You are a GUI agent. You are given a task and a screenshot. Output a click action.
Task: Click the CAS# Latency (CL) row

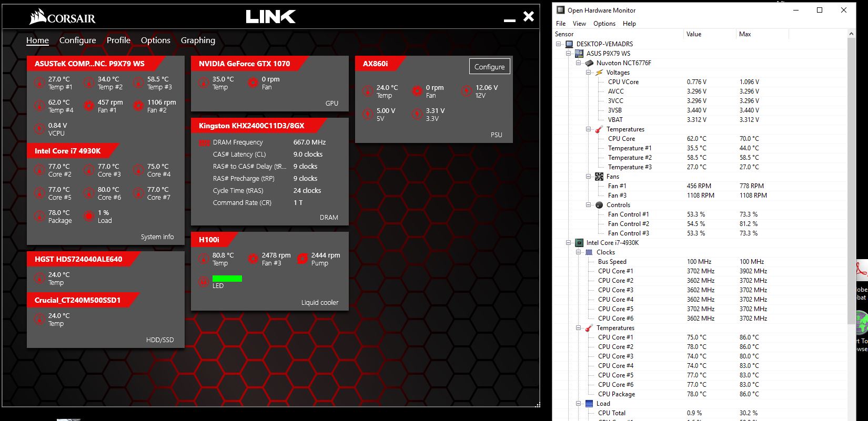pos(268,155)
